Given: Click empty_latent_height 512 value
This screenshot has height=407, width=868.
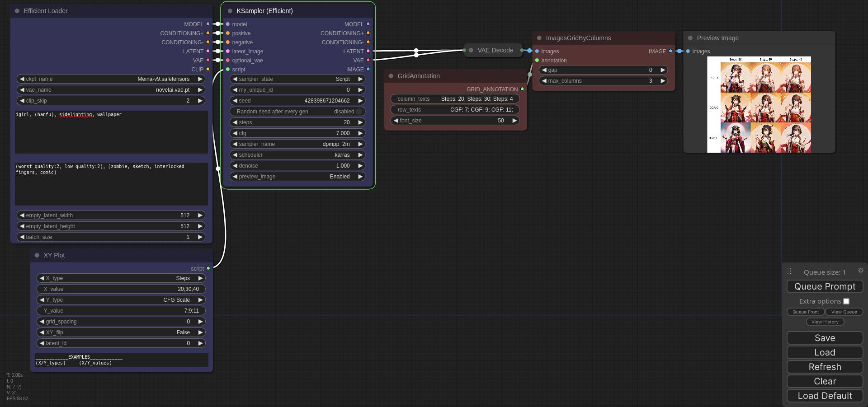Looking at the screenshot, I should [x=111, y=226].
